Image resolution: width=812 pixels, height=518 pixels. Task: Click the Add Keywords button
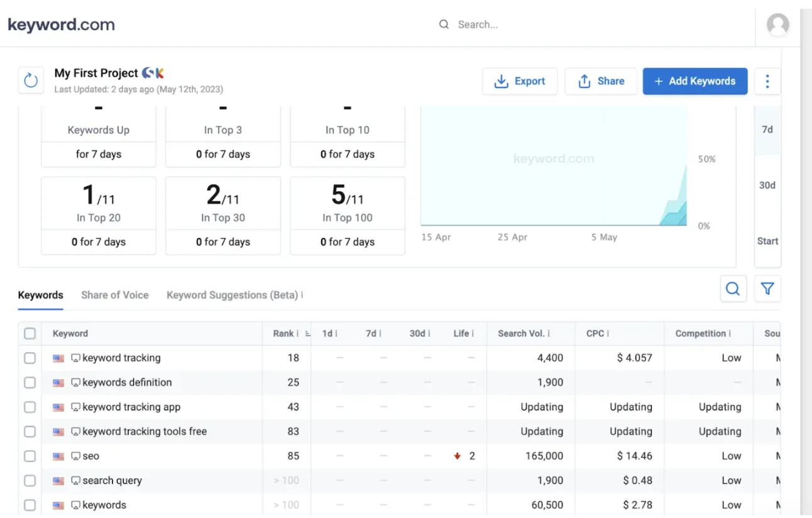click(695, 80)
